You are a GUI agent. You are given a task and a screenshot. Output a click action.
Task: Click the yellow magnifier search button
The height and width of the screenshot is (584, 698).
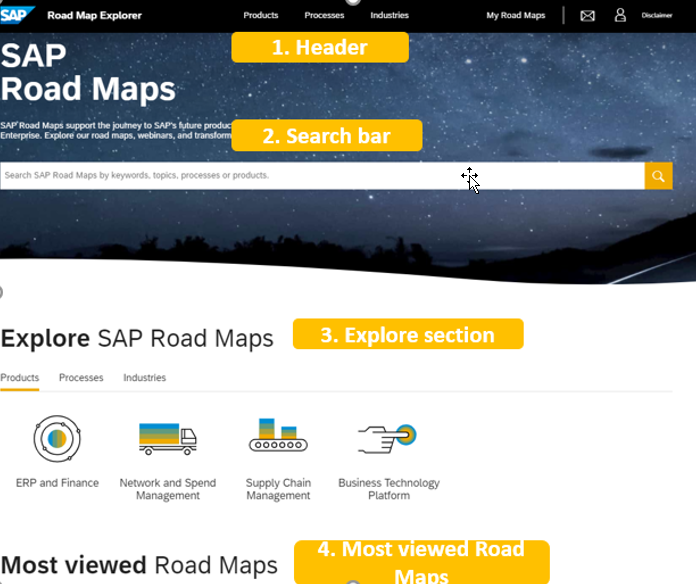[x=658, y=176]
